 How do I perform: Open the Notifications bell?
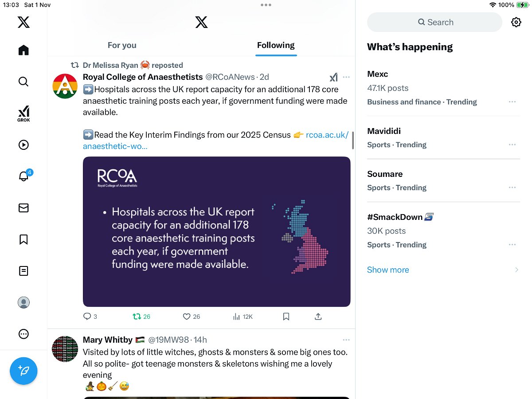[x=23, y=176]
